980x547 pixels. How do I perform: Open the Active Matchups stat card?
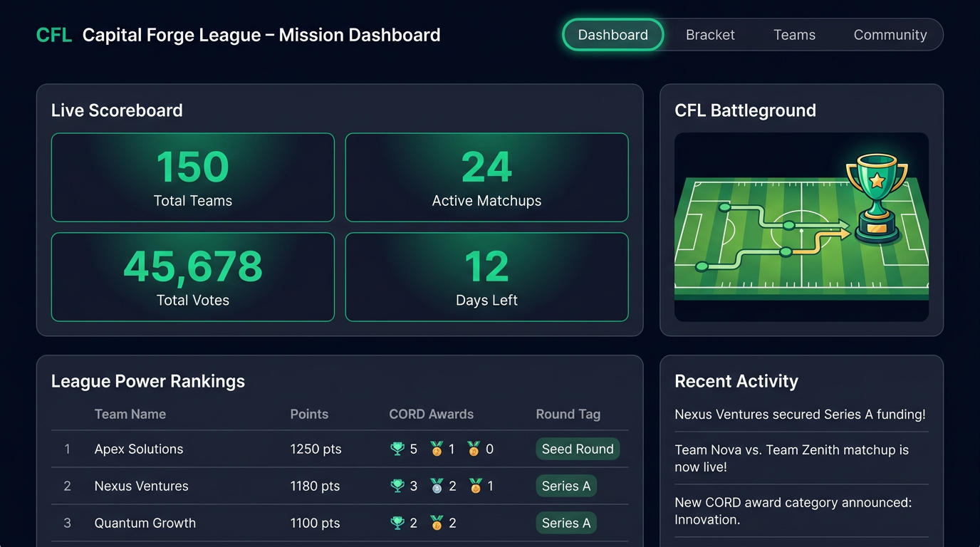pyautogui.click(x=487, y=177)
